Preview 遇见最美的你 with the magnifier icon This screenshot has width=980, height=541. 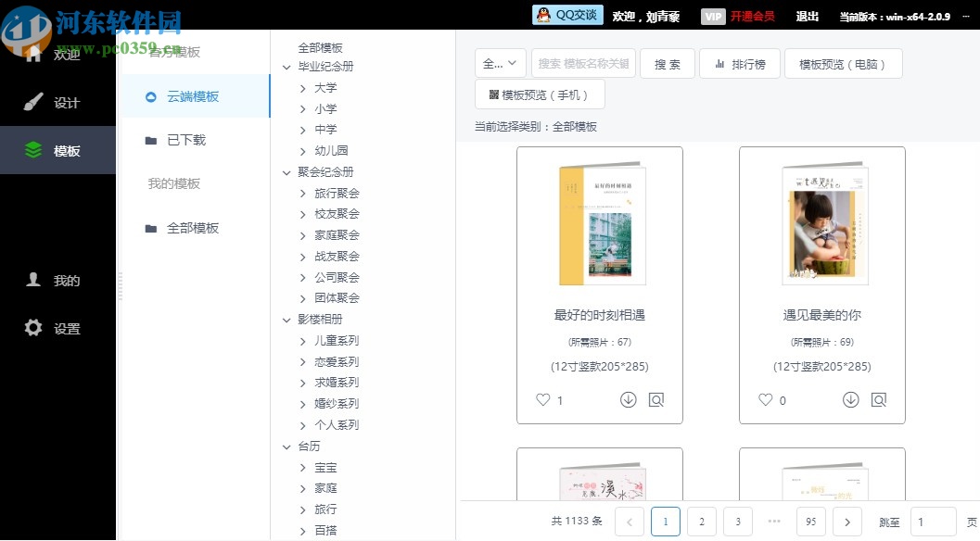(x=878, y=399)
